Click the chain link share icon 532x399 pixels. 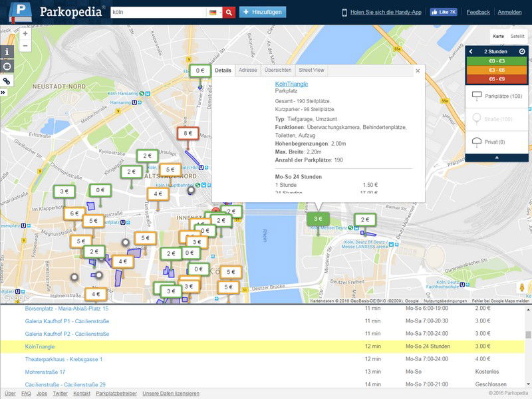point(7,80)
